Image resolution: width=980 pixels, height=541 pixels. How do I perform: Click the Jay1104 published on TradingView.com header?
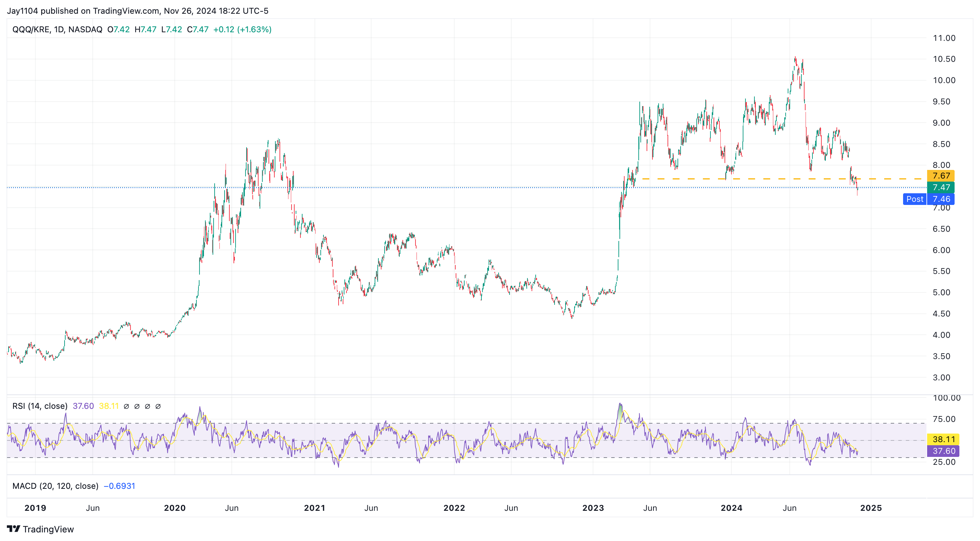[x=137, y=11]
